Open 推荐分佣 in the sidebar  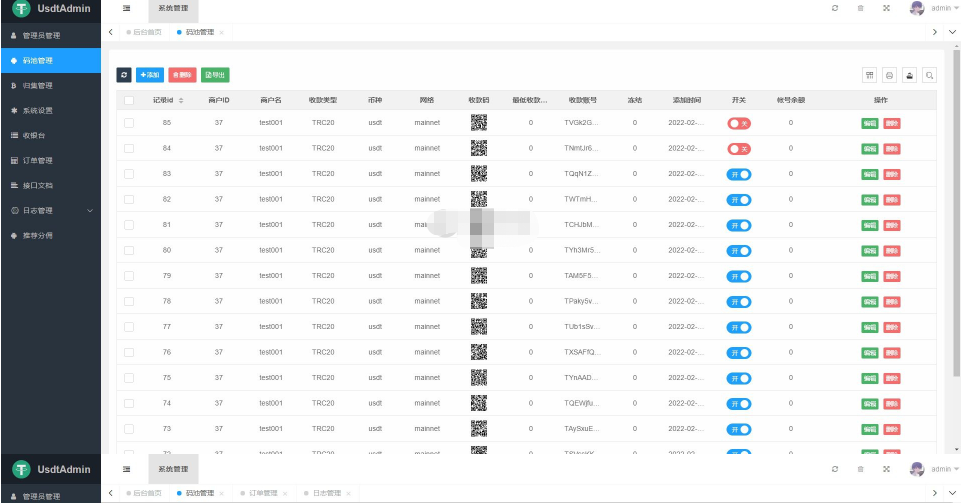click(x=38, y=235)
